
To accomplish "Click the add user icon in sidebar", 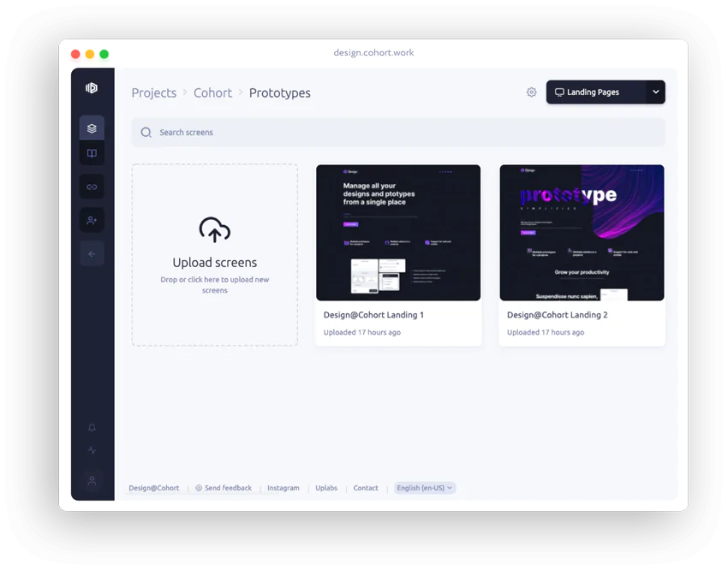I will point(92,220).
